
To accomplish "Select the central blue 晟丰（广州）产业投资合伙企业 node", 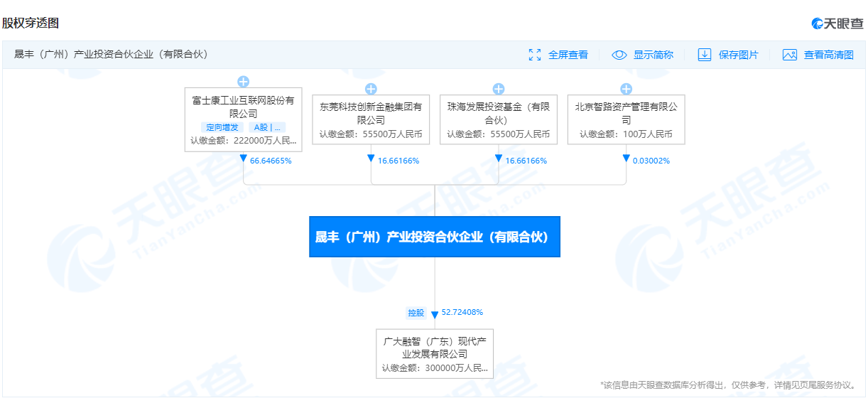I will pyautogui.click(x=435, y=237).
